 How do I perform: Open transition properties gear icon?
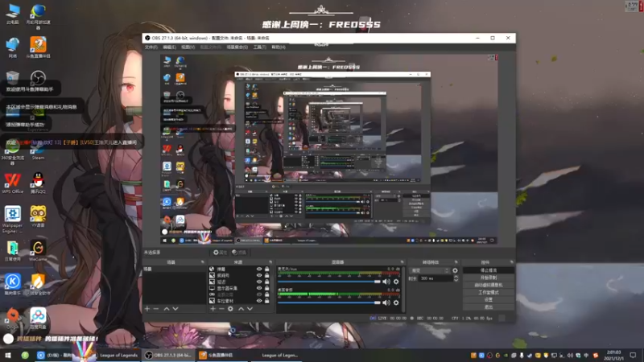[455, 270]
